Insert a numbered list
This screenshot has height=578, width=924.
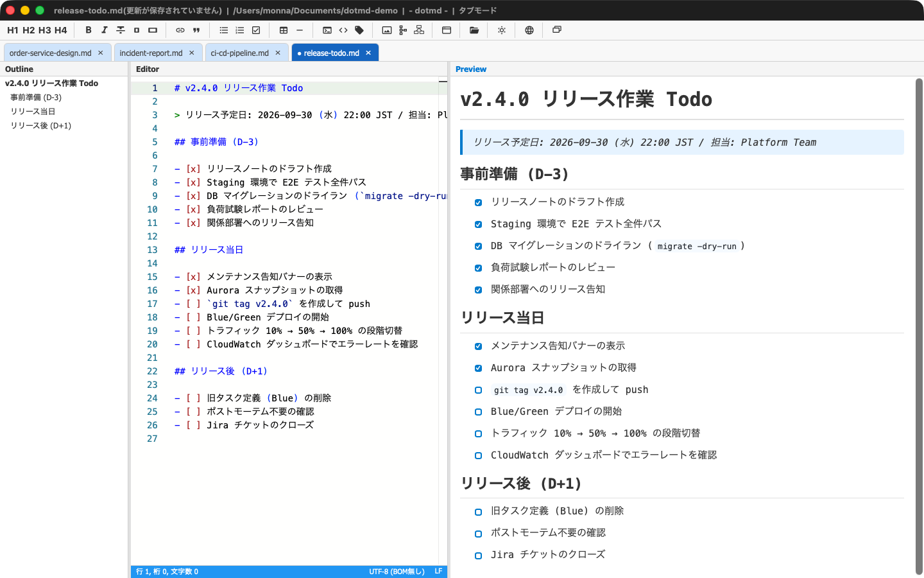pos(240,30)
